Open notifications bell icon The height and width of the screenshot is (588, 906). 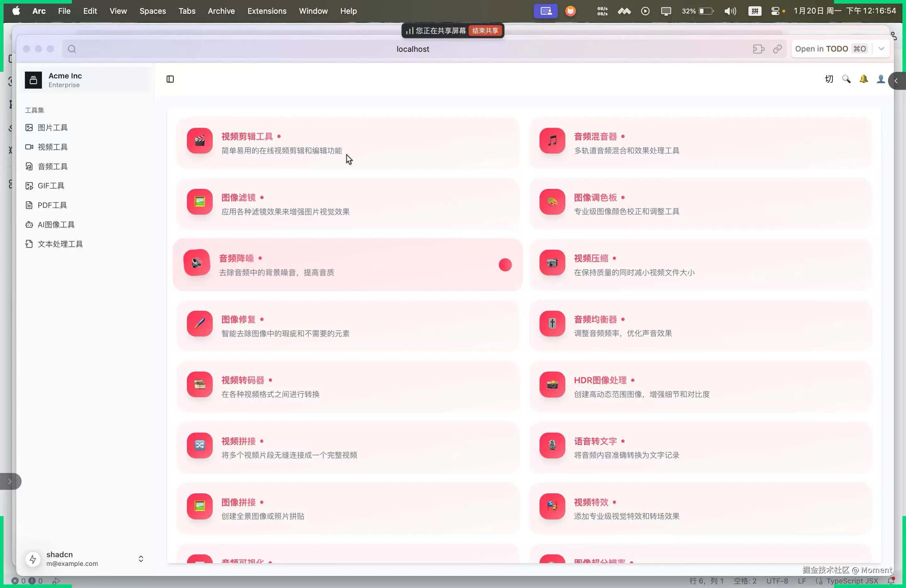[864, 79]
